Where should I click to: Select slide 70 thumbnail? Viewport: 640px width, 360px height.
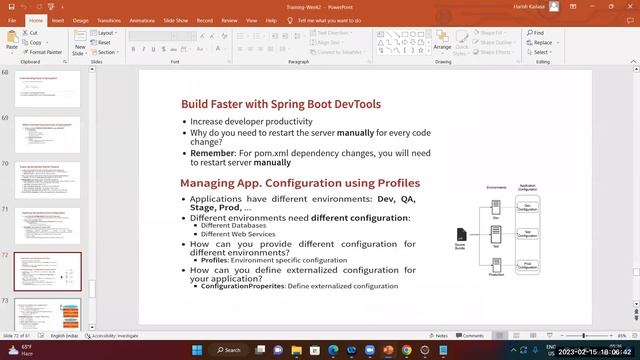click(47, 180)
